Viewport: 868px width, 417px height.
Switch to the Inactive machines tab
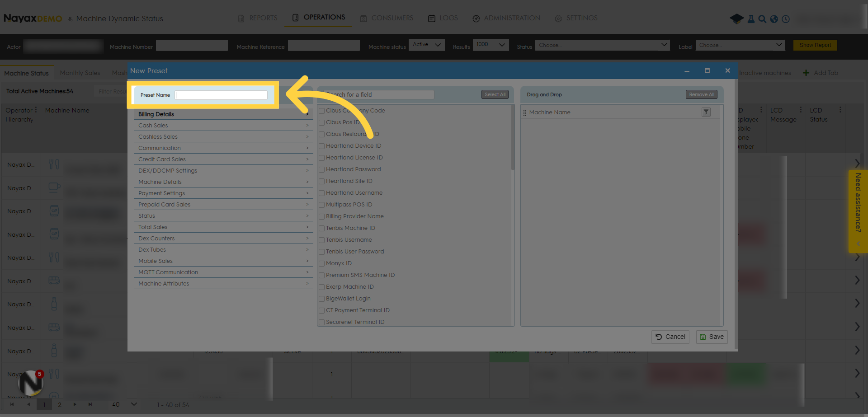[x=765, y=73]
